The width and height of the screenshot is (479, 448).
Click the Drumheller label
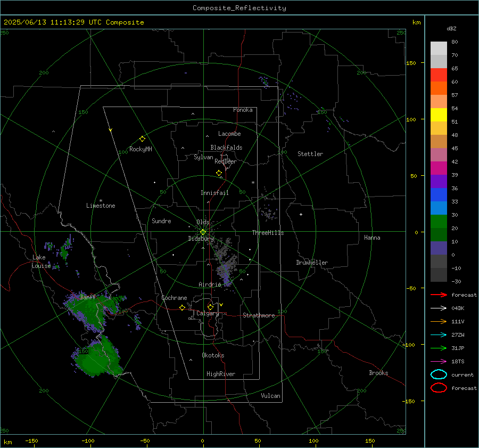(312, 263)
